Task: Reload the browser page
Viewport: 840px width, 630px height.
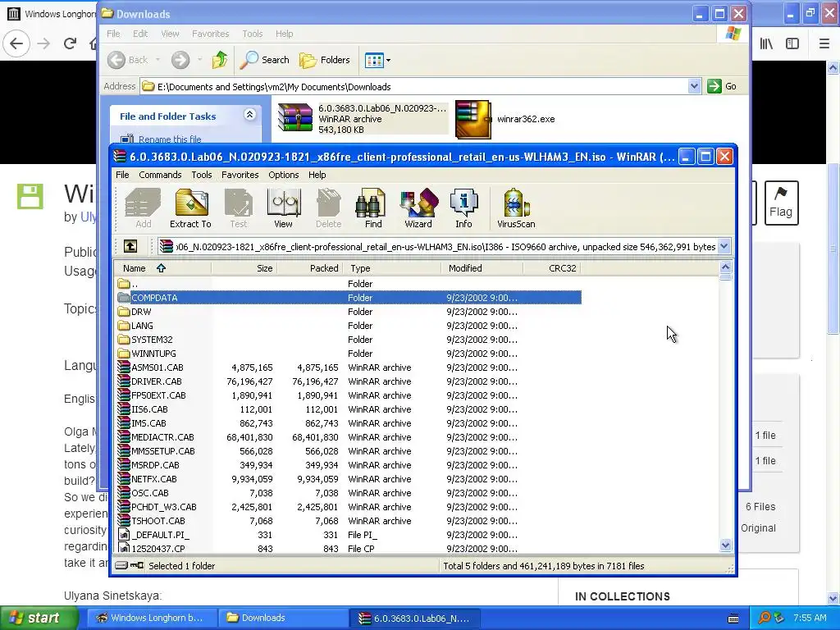Action: pyautogui.click(x=70, y=43)
